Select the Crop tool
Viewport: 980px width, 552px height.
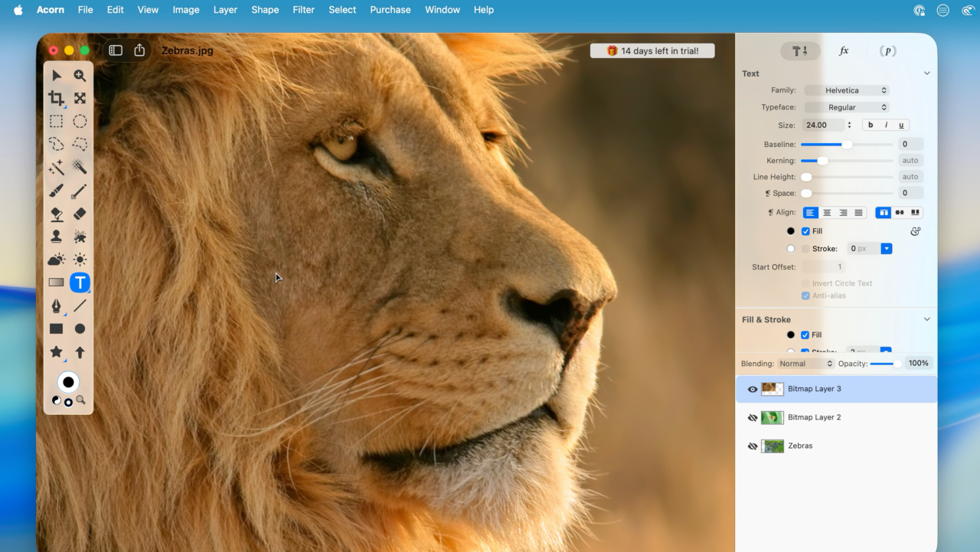pyautogui.click(x=57, y=98)
